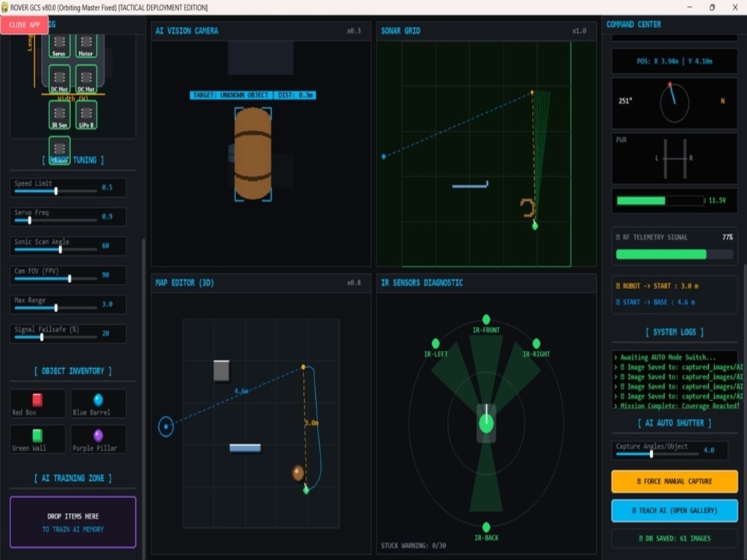Adjust the Speed Limit slider
The height and width of the screenshot is (560, 747).
pos(56,191)
